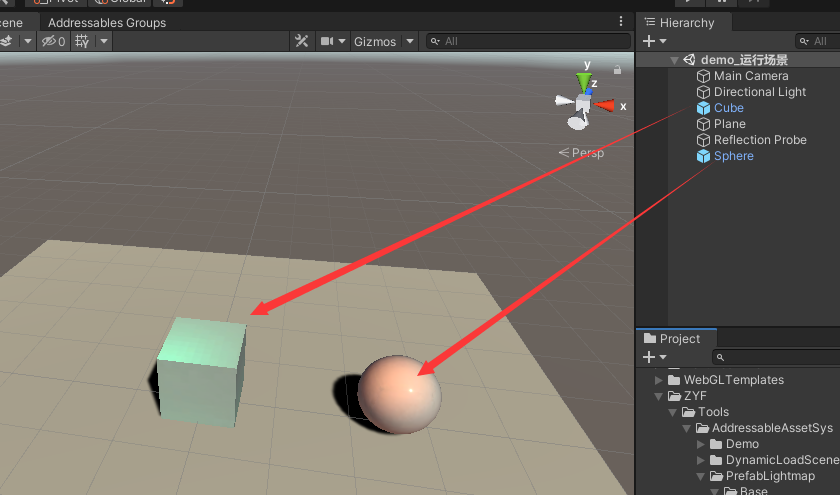840x495 pixels.
Task: Click the Directional Light object icon
Action: (x=703, y=92)
